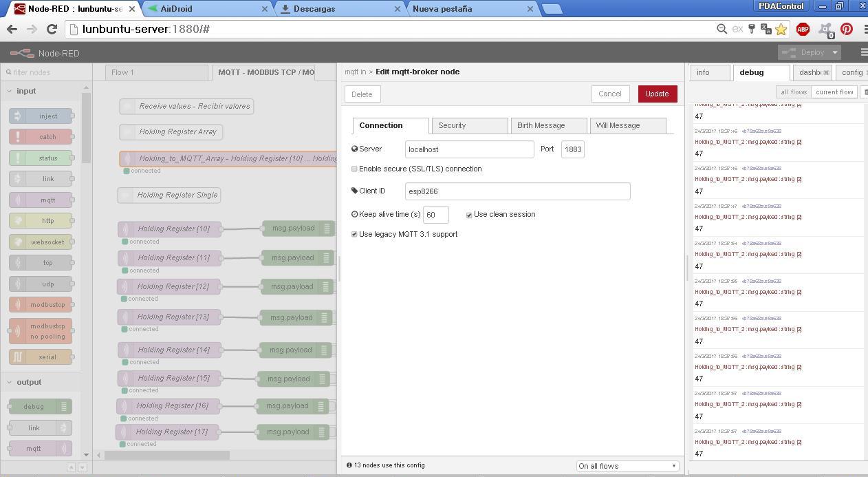This screenshot has width=868, height=477.
Task: Open the Pinterest extension icon
Action: click(847, 29)
